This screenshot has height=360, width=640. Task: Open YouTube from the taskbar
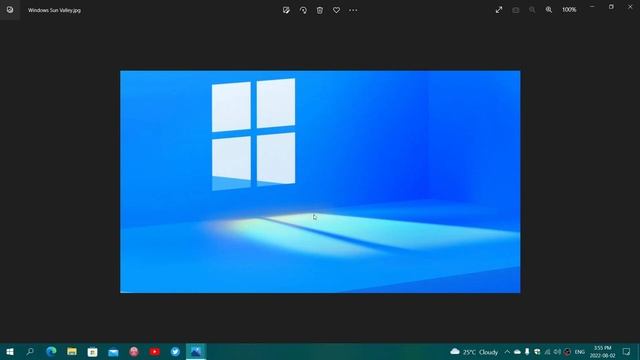pos(154,351)
